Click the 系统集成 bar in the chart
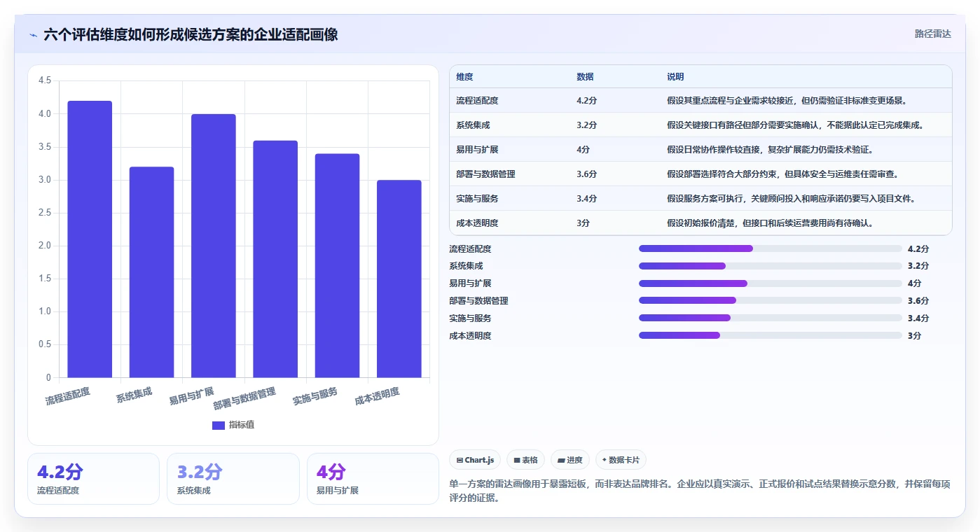 click(x=151, y=272)
